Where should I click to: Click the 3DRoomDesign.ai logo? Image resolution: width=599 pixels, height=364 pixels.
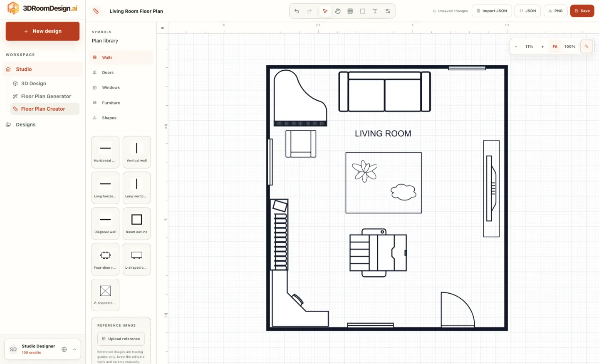[x=42, y=8]
